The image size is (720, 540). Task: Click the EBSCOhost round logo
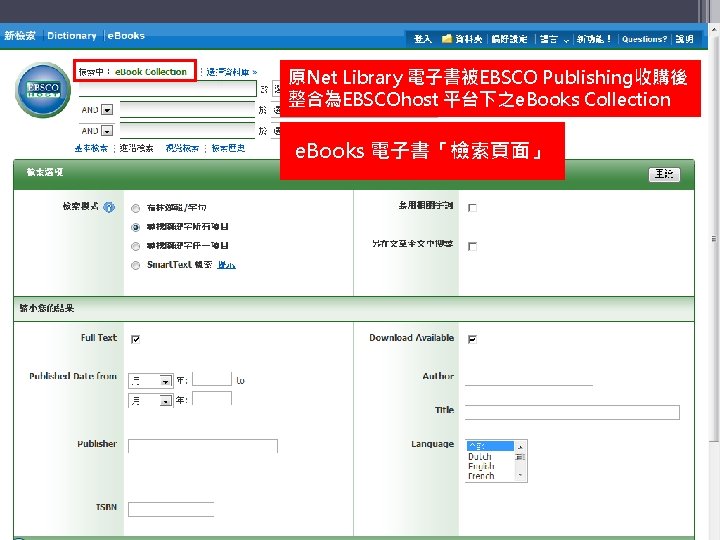(x=43, y=90)
